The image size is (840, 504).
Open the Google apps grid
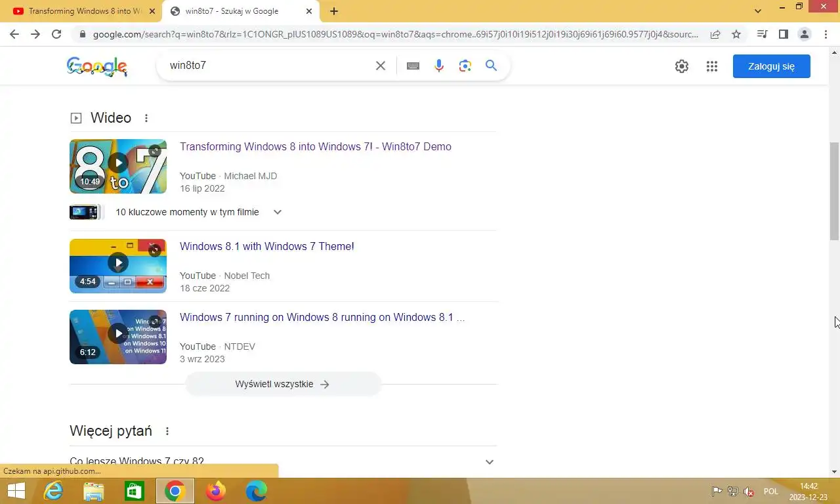click(712, 66)
